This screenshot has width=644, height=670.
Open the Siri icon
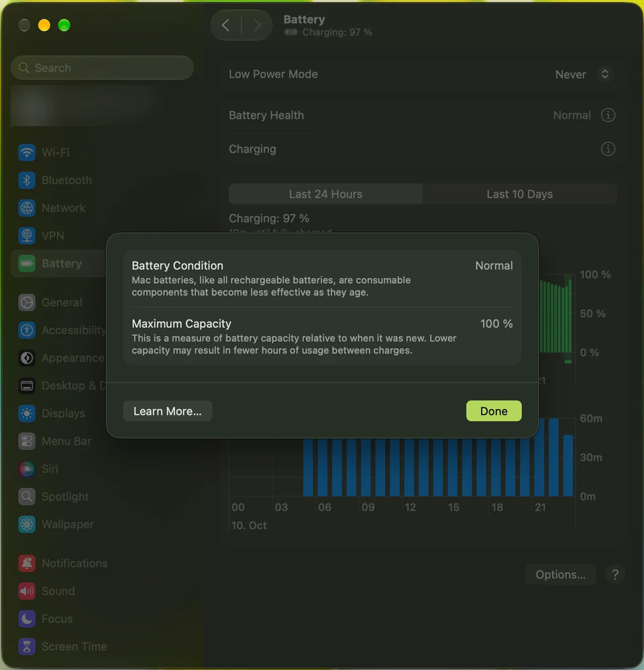26,469
